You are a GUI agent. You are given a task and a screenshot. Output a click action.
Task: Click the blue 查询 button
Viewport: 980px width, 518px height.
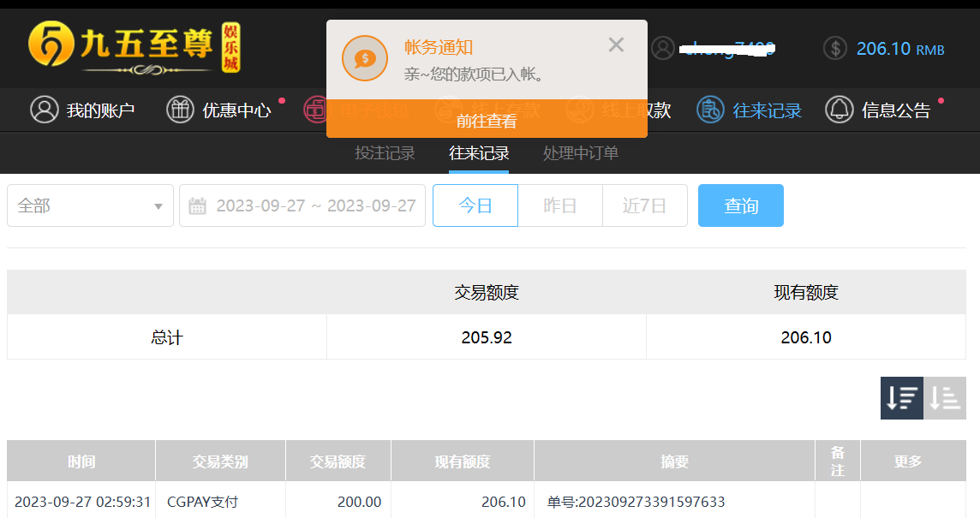click(x=741, y=205)
